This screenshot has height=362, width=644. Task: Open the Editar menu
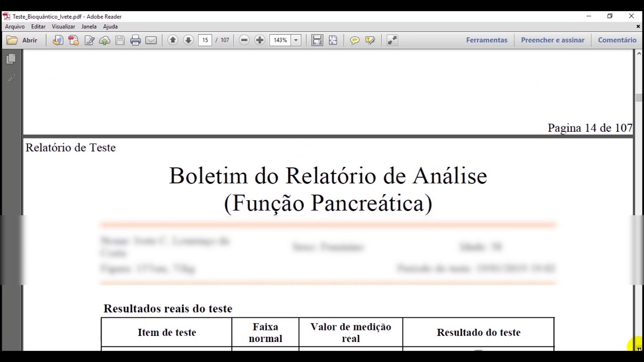(38, 27)
